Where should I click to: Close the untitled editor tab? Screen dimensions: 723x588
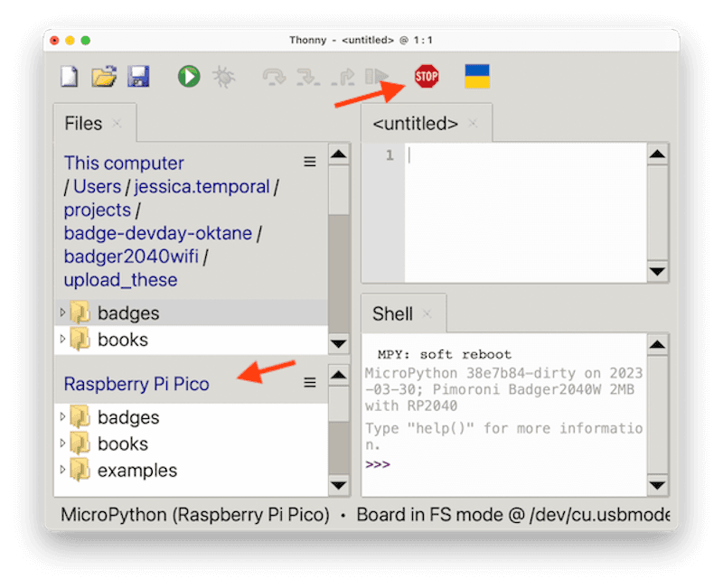click(x=473, y=124)
